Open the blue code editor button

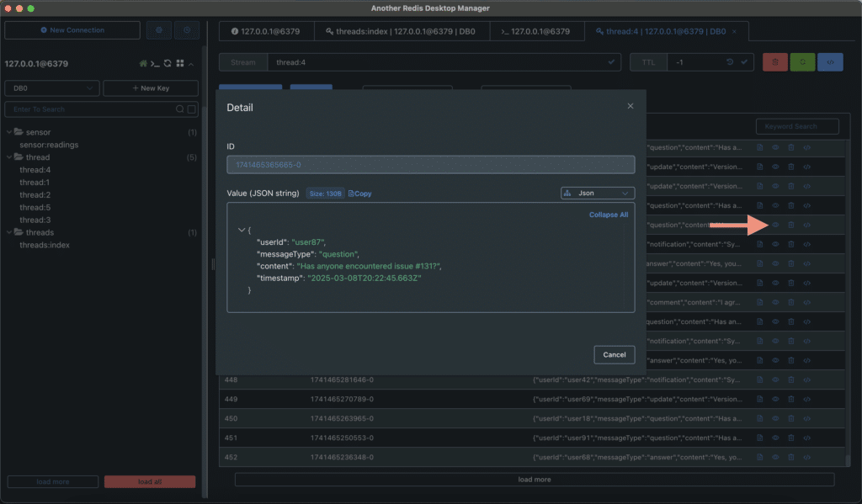(830, 61)
